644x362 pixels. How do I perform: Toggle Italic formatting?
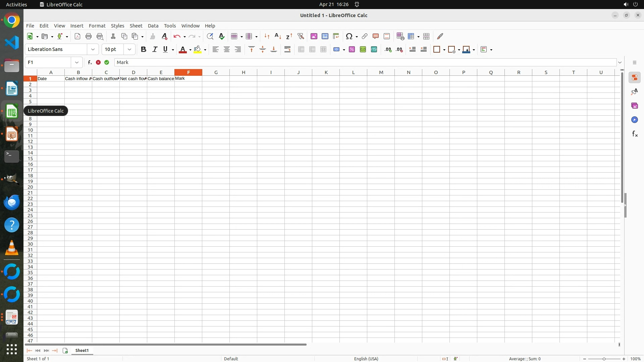pos(155,50)
